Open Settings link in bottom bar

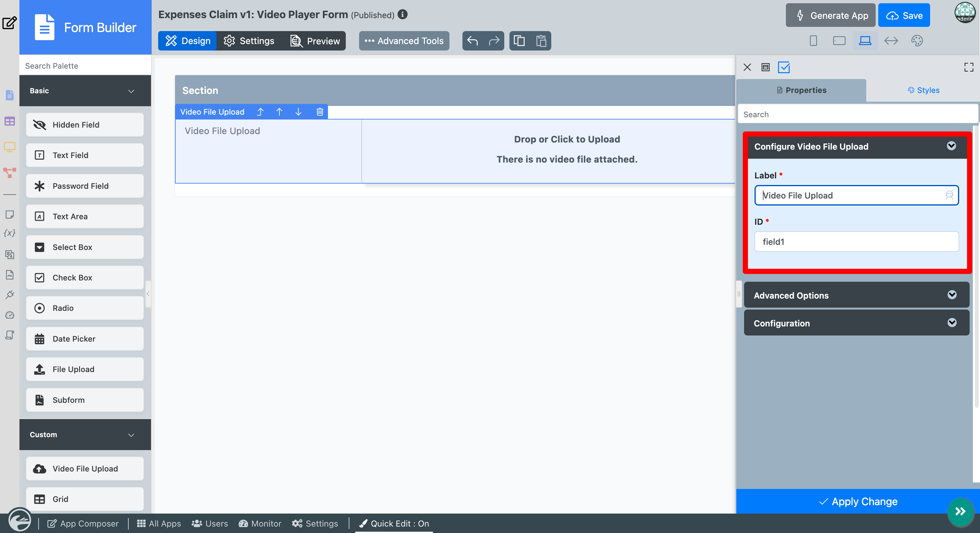(x=315, y=524)
